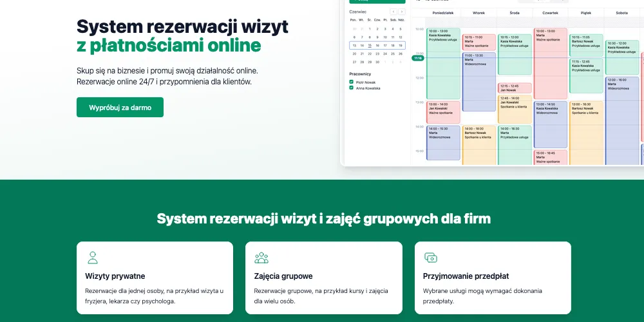Select day 30 in the mini calendar
This screenshot has width=644, height=322.
point(377,62)
